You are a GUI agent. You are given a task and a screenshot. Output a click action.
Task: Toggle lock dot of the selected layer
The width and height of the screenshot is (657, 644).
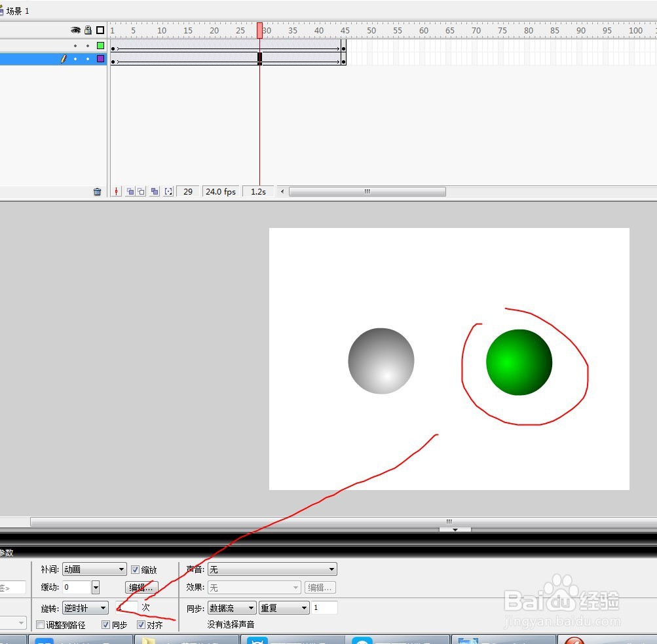[88, 59]
